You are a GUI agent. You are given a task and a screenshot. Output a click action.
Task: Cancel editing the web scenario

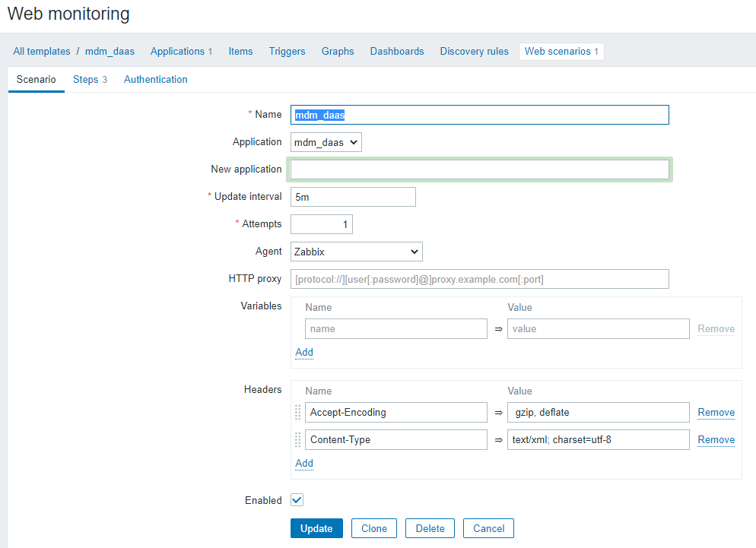pos(488,528)
